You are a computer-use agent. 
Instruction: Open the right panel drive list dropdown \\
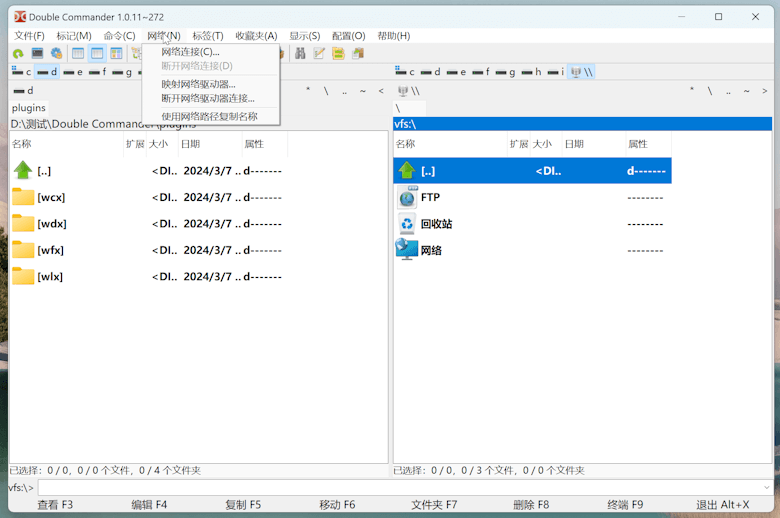pos(409,91)
